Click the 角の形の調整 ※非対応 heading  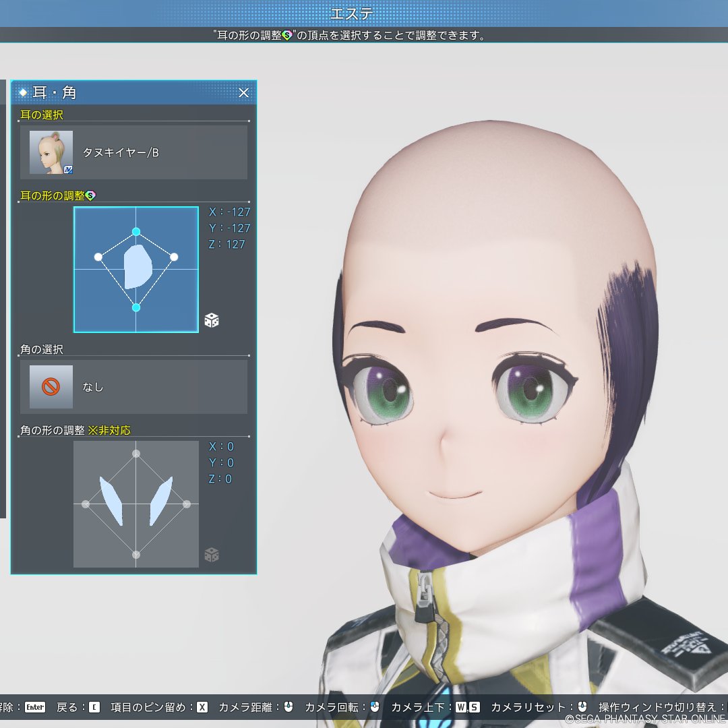point(75,430)
